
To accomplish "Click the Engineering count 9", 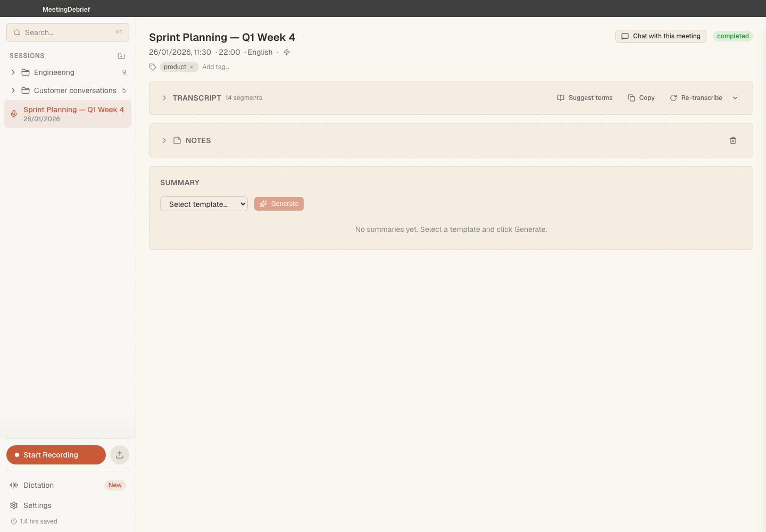I will pos(124,72).
